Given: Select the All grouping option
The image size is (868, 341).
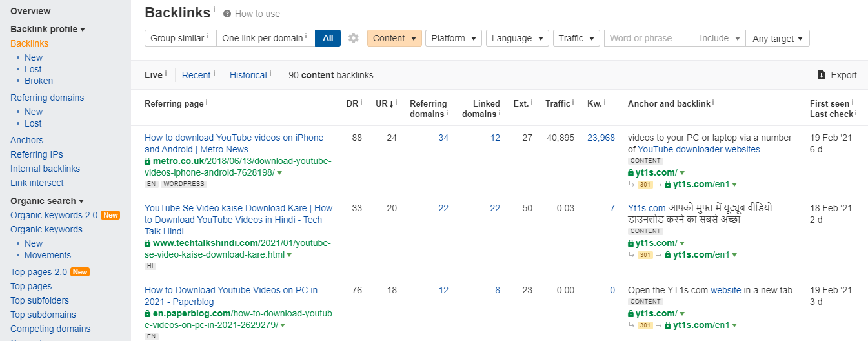Looking at the screenshot, I should 328,38.
